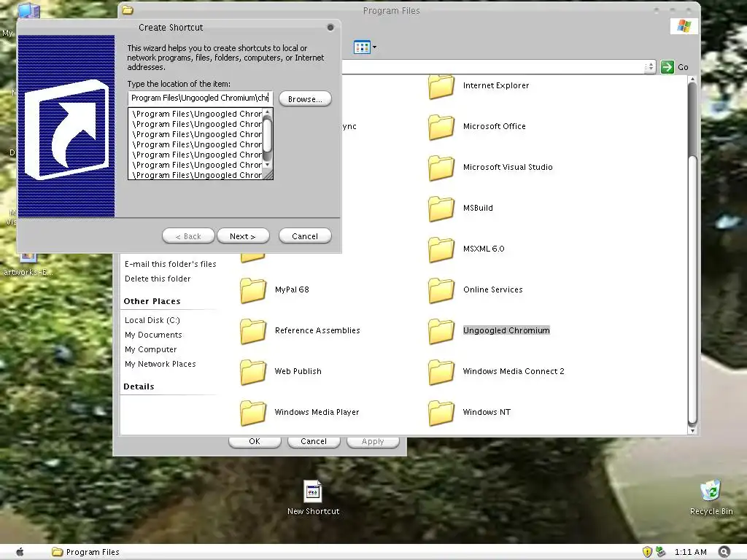Click the Views toolbar icon
Screen dimensions: 747x560
tap(362, 47)
